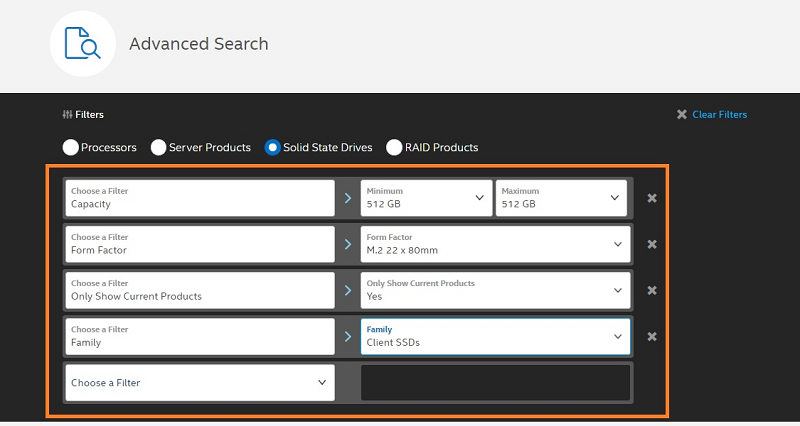Image resolution: width=800 pixels, height=426 pixels.
Task: Expand the Maximum capacity dropdown
Action: (562, 198)
